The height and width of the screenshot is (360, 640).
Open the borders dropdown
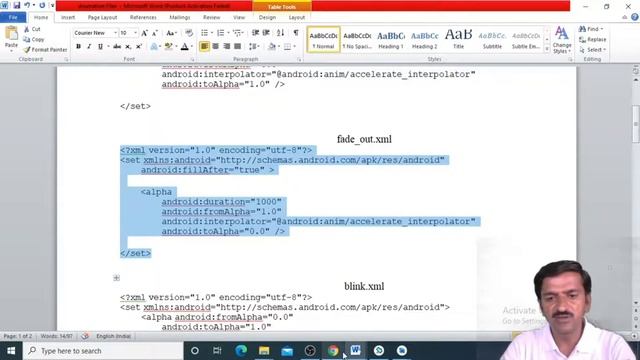(294, 47)
